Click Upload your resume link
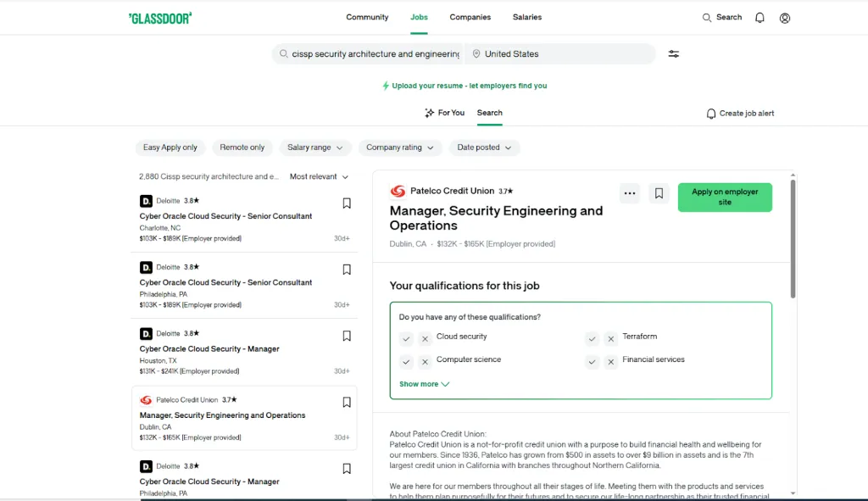Screen dimensions: 868x501 (x=465, y=86)
